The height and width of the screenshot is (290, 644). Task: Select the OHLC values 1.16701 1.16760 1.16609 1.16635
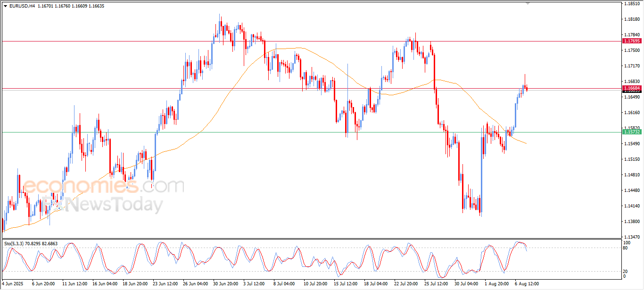click(71, 6)
